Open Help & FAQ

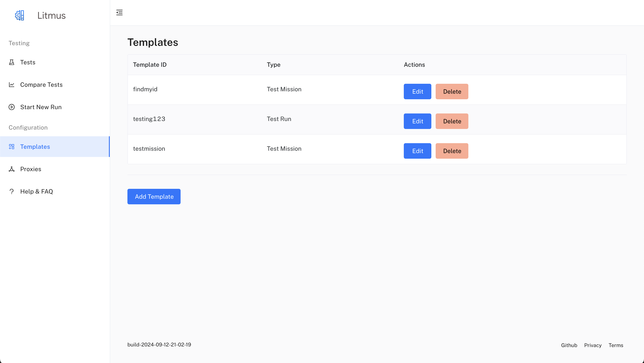pos(55,191)
